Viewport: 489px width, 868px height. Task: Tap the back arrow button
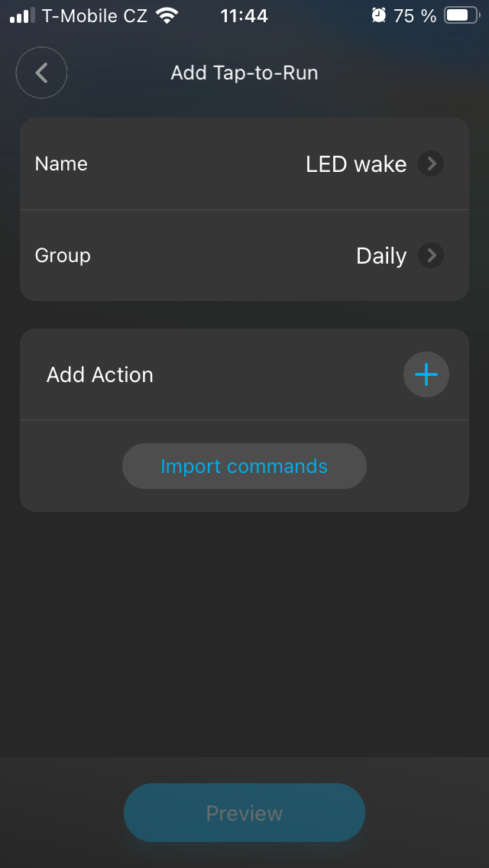click(41, 73)
